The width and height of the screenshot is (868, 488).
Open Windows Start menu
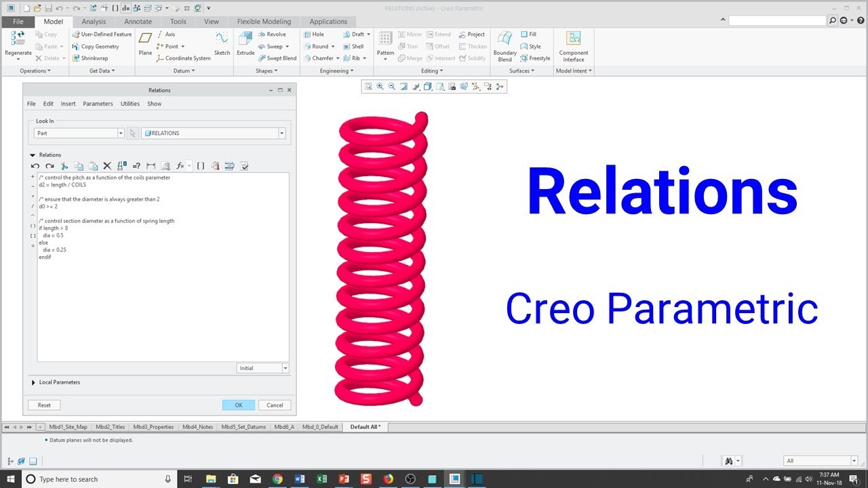click(11, 479)
